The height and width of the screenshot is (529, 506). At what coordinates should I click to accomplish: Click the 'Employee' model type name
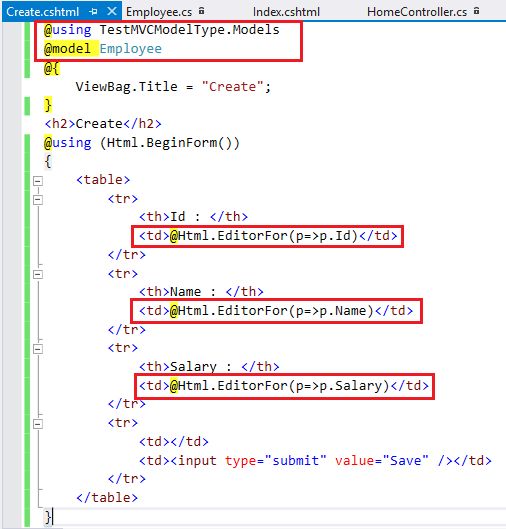[131, 49]
